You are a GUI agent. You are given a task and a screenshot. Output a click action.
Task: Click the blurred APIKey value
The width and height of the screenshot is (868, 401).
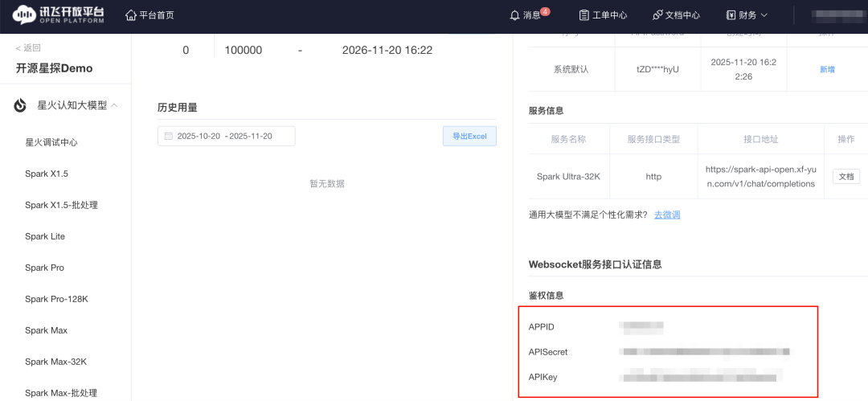point(698,377)
